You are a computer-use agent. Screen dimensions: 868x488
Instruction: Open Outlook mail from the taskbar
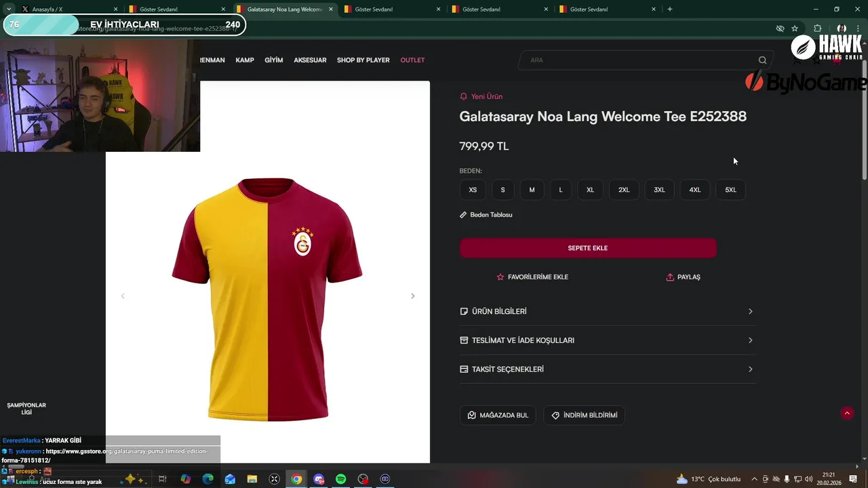tap(230, 479)
